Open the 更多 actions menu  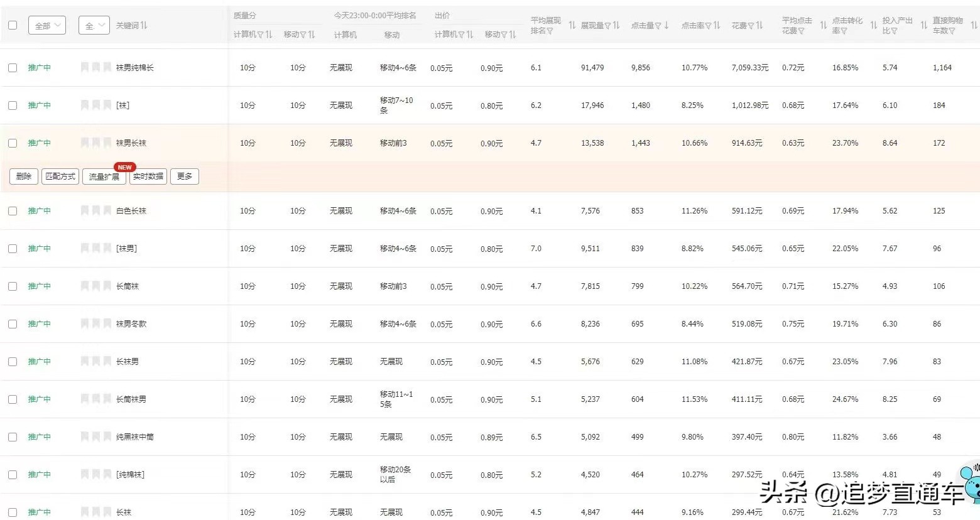[184, 176]
